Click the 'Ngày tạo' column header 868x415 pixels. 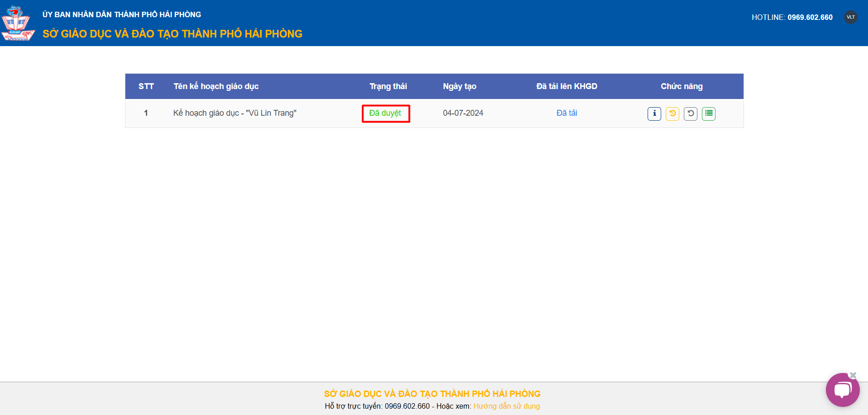(x=459, y=86)
